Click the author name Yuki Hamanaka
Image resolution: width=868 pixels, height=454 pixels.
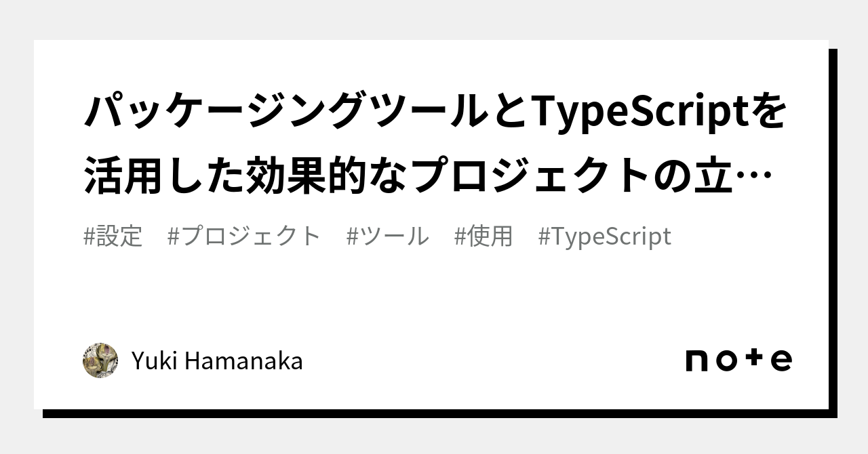pyautogui.click(x=217, y=361)
